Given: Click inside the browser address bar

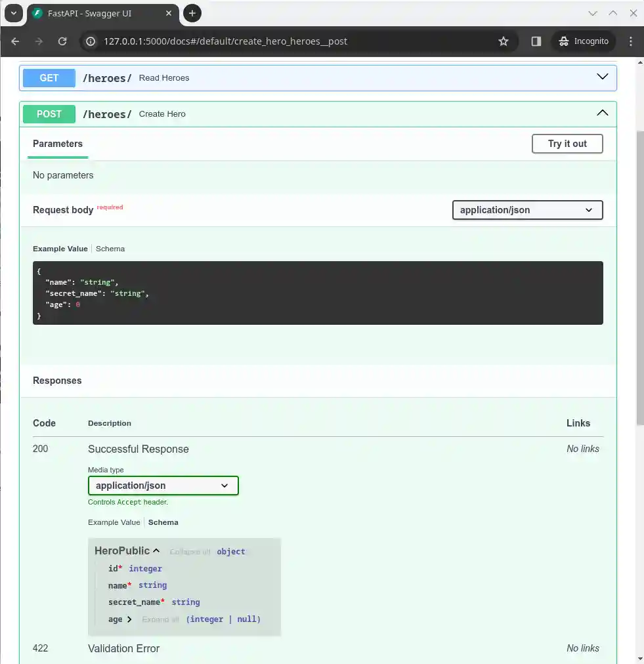Looking at the screenshot, I should [263, 41].
